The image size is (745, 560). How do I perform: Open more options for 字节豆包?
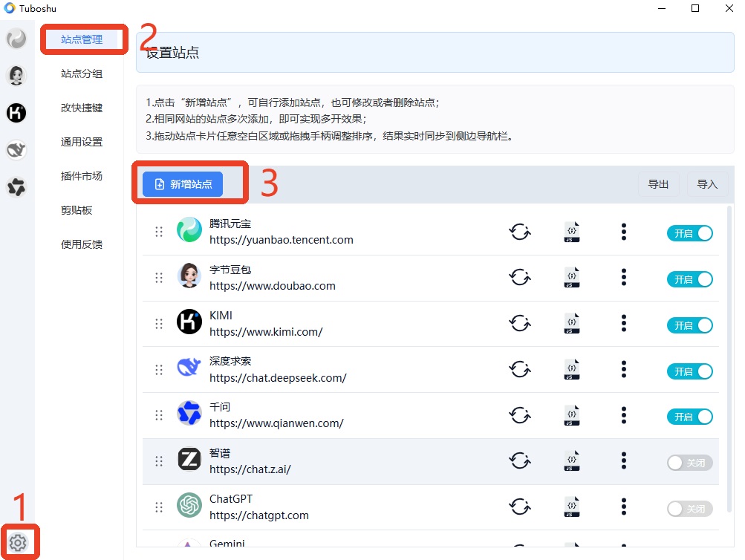pos(624,277)
